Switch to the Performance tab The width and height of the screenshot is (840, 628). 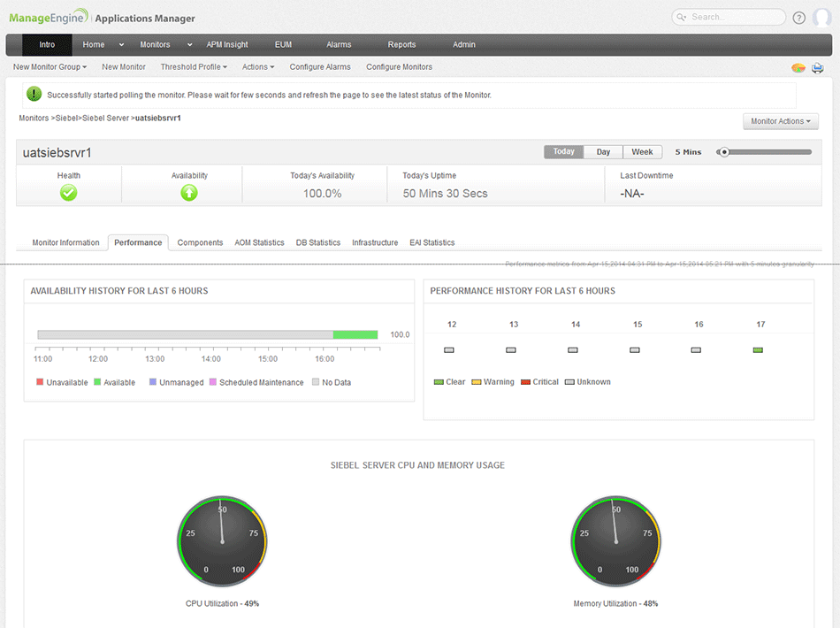(138, 242)
